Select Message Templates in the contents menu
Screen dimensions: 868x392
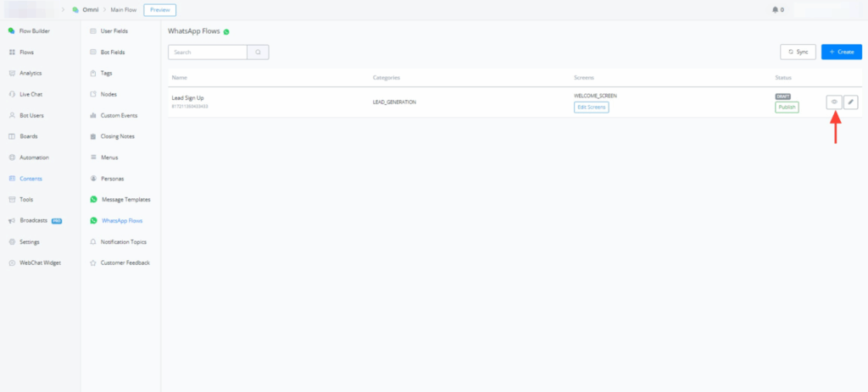click(x=125, y=200)
